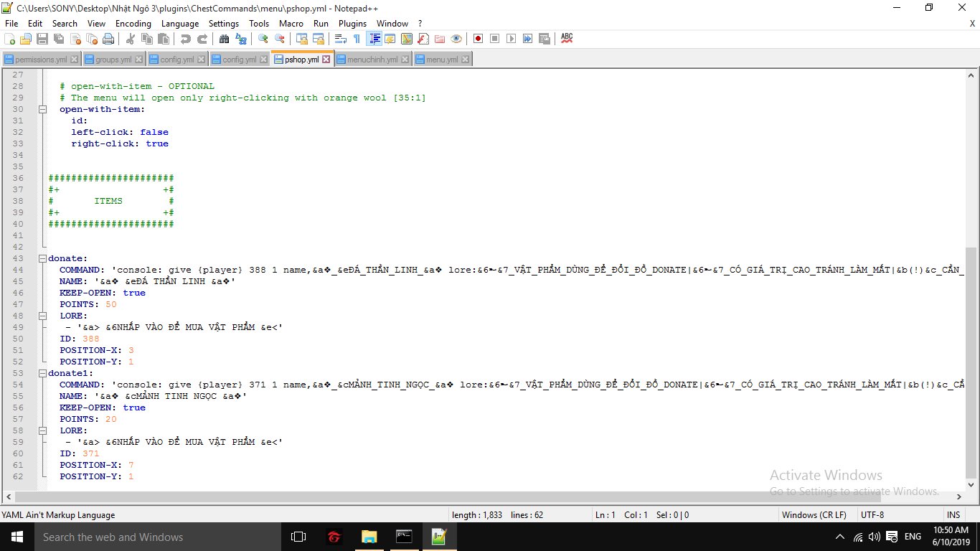Open the Plugins menu
The image size is (980, 551).
point(352,24)
